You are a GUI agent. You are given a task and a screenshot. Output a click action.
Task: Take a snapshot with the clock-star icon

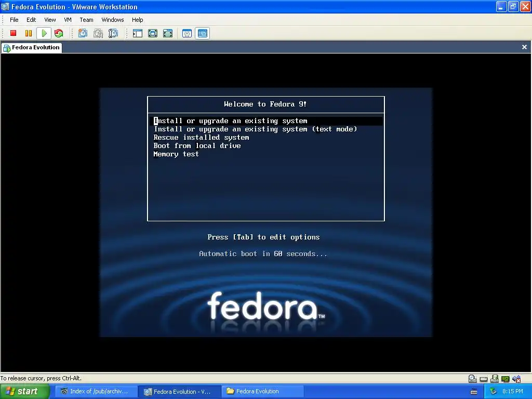83,33
